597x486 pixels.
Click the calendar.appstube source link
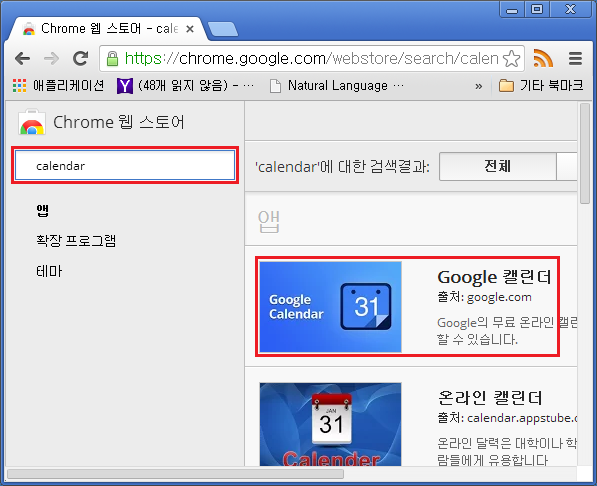coord(522,418)
